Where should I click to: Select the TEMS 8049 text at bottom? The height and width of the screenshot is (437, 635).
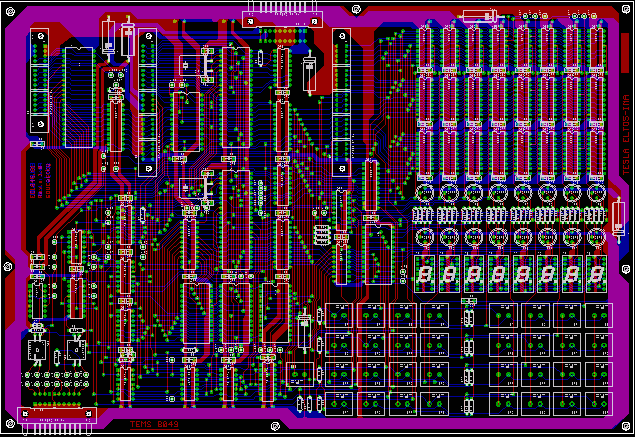[x=153, y=425]
